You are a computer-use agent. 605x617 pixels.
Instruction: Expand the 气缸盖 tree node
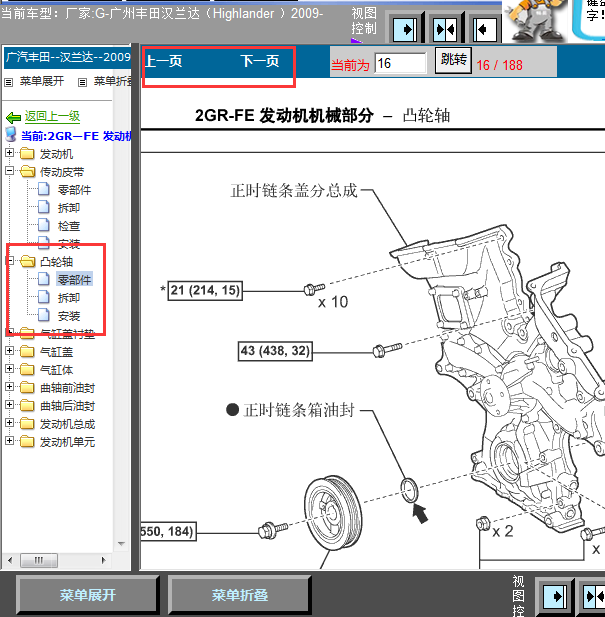[10, 351]
